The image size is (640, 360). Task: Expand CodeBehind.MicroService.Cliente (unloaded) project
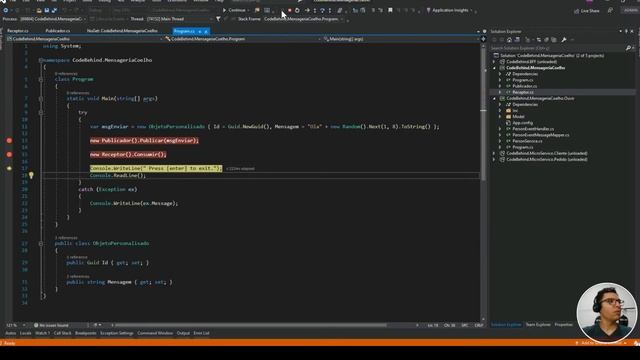tap(494, 153)
